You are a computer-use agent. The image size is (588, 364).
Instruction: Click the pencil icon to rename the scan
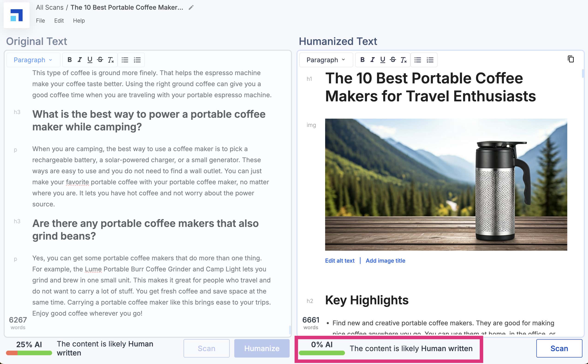pyautogui.click(x=191, y=8)
